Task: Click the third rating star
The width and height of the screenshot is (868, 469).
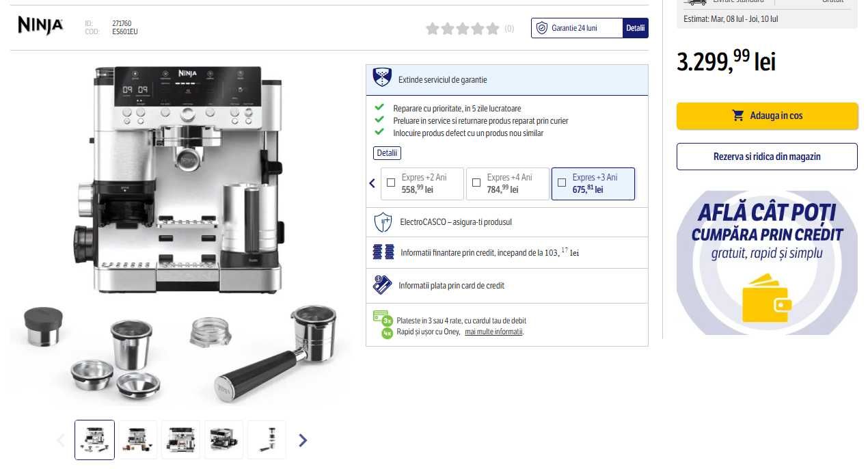Action: [462, 29]
